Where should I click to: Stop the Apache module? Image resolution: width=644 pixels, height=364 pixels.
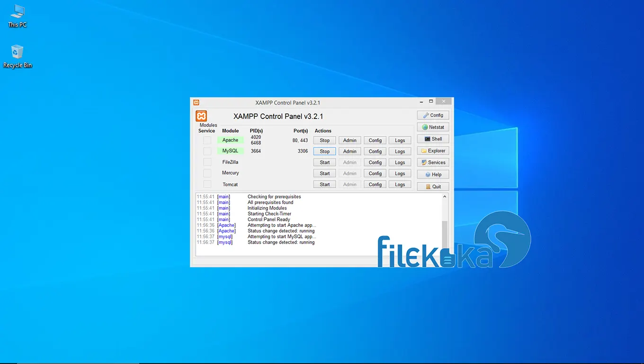pyautogui.click(x=324, y=140)
